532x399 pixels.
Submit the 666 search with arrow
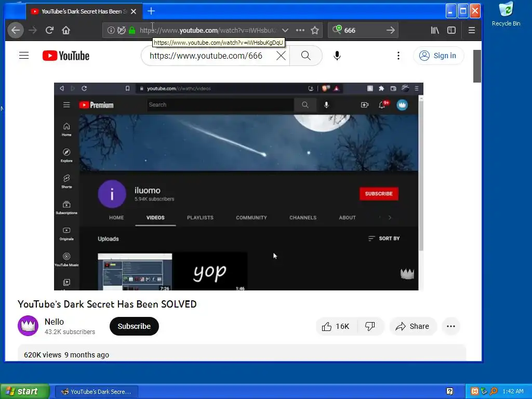[391, 30]
